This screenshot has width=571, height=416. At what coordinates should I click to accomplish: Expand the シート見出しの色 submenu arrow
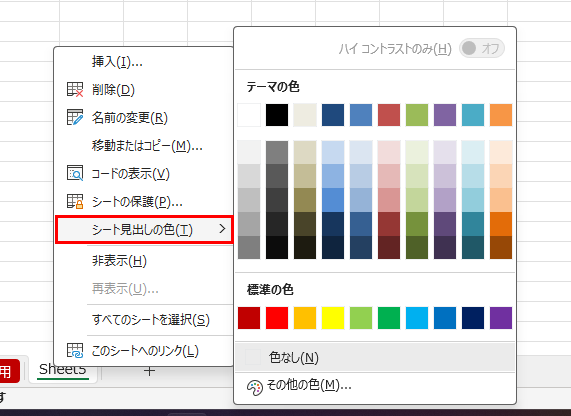[x=222, y=229]
